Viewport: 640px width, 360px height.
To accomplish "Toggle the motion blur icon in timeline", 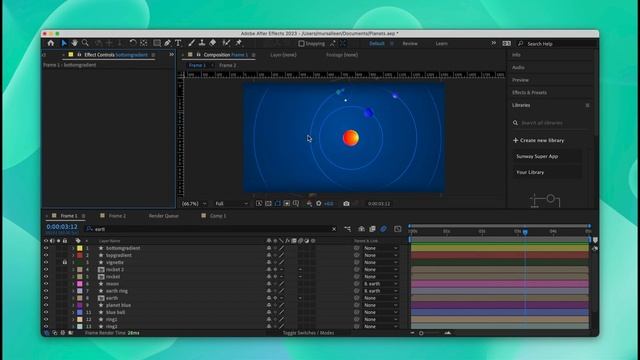I will [383, 229].
